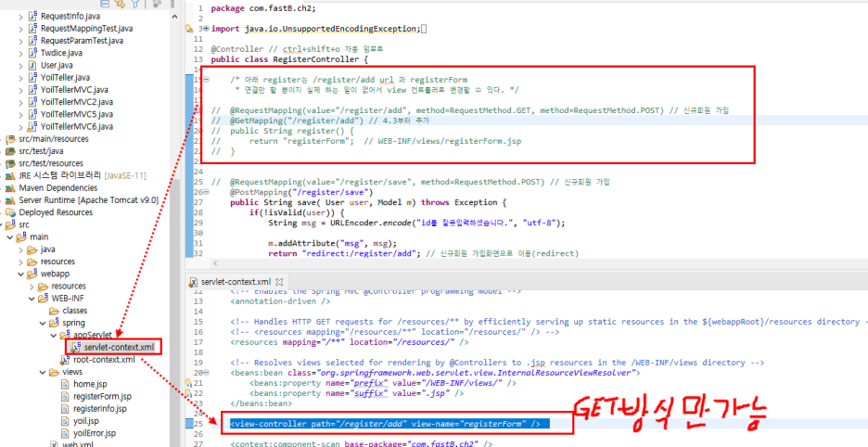This screenshot has height=447, width=868.
Task: Click the Twdice.java file icon
Action: click(32, 53)
